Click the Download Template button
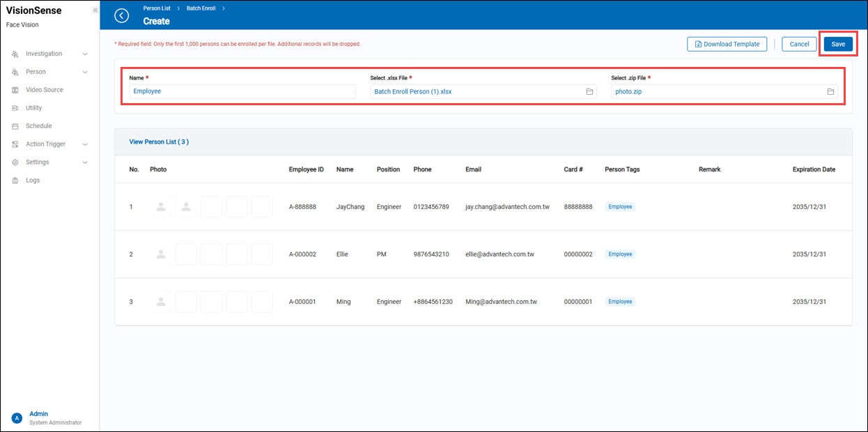 (x=727, y=43)
